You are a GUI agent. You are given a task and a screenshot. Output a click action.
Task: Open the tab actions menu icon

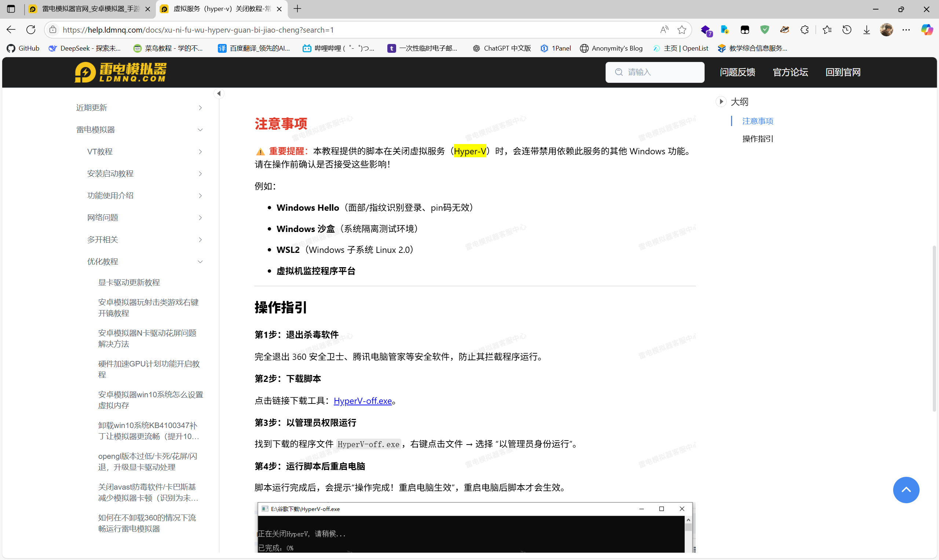point(11,9)
